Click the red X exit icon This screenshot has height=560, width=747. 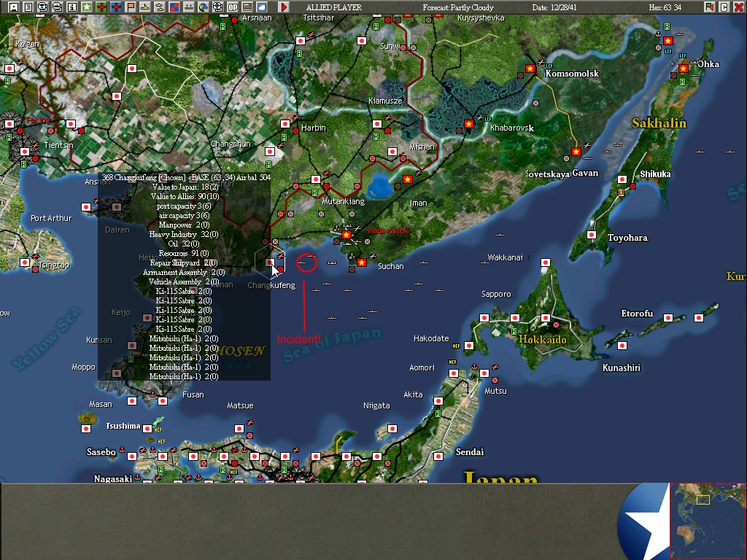(738, 7)
